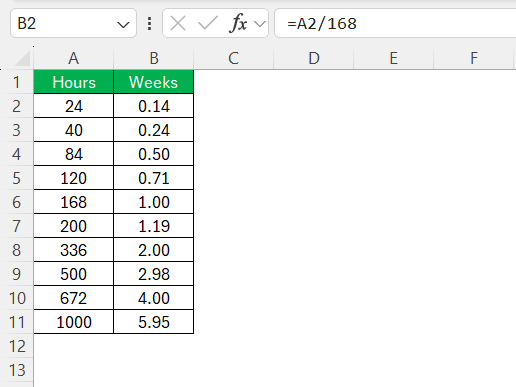Select the cell containing 1.19
This screenshot has height=387, width=516.
click(x=154, y=226)
